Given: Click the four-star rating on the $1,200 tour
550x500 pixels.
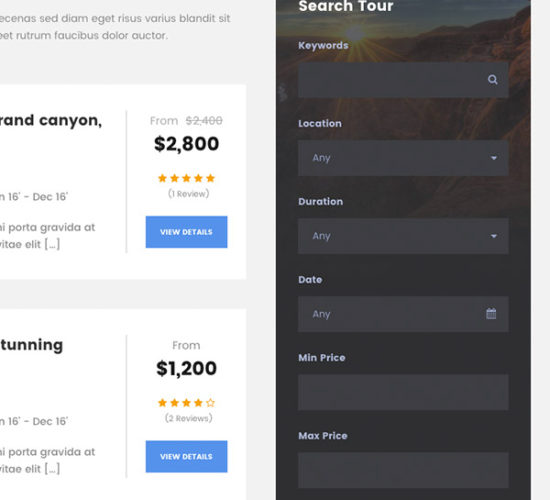Looking at the screenshot, I should pos(186,403).
